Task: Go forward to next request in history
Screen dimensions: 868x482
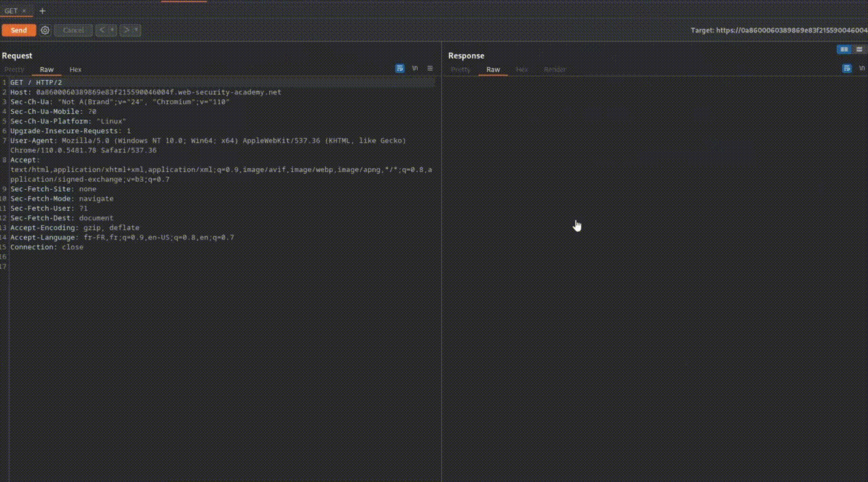Action: tap(125, 30)
